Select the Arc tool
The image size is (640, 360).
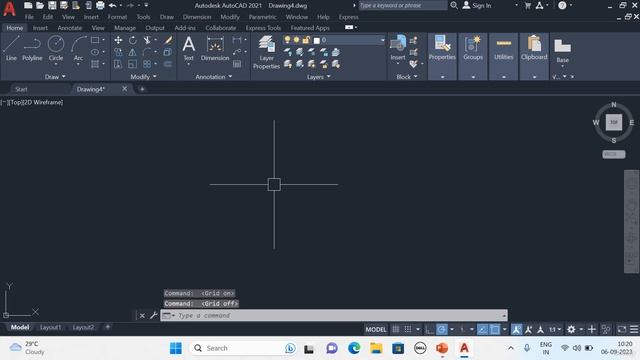point(78,48)
